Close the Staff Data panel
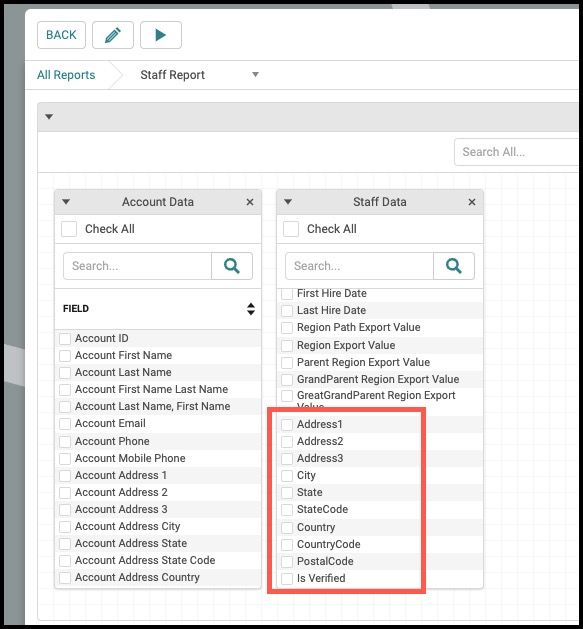583x629 pixels. [472, 202]
